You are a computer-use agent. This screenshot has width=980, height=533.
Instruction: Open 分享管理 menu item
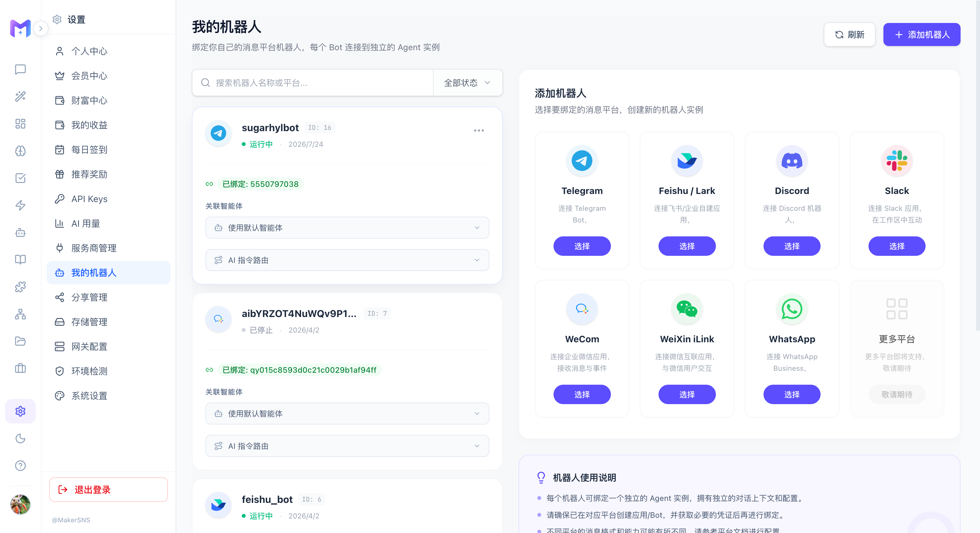[x=109, y=297]
